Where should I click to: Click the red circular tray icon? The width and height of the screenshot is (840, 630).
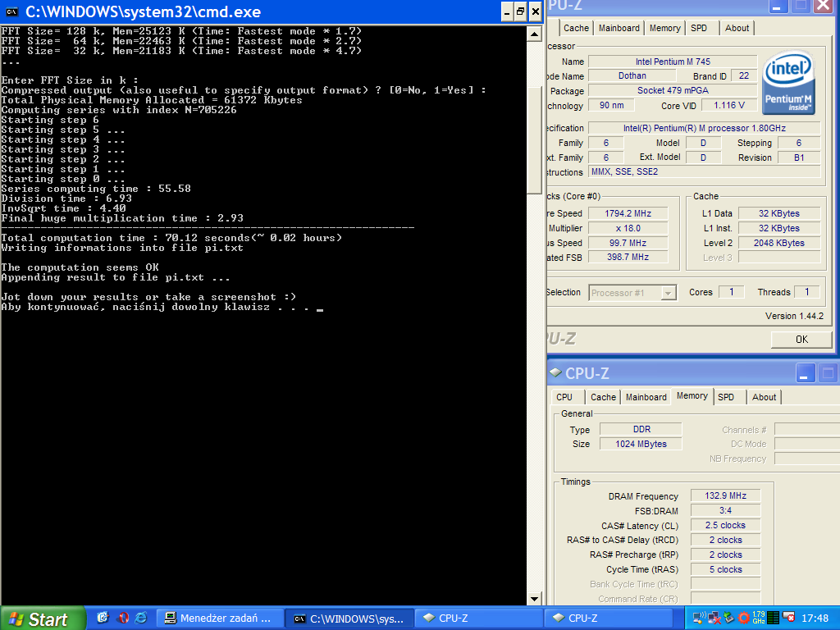point(743,618)
